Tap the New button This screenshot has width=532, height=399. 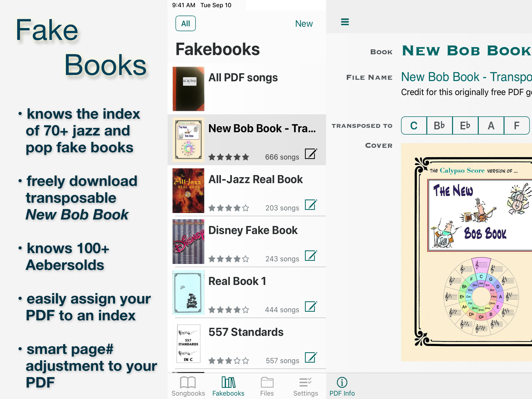[x=304, y=24]
